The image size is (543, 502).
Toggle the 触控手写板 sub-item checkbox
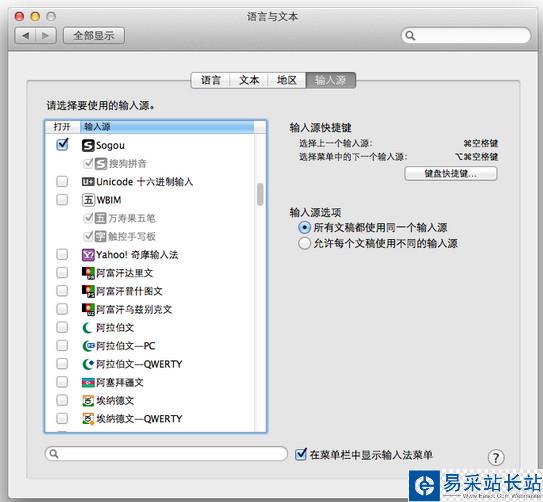88,236
